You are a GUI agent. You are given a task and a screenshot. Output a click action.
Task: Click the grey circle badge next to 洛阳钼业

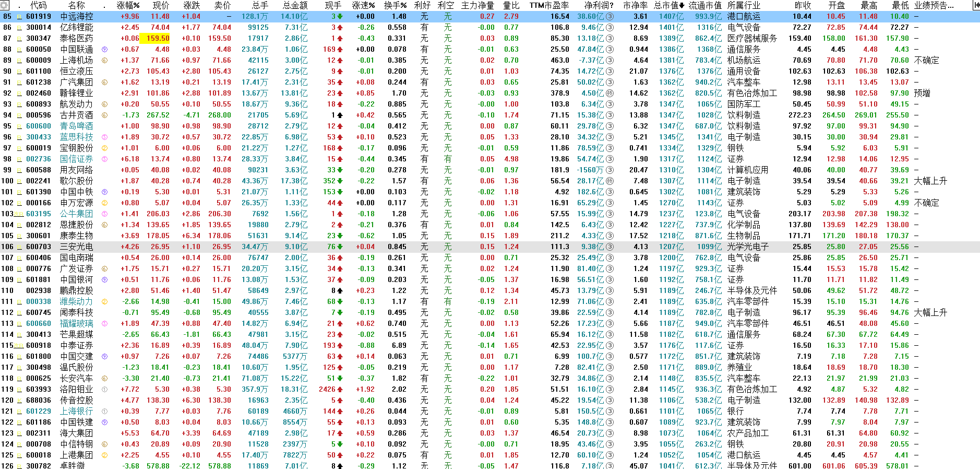click(x=104, y=390)
